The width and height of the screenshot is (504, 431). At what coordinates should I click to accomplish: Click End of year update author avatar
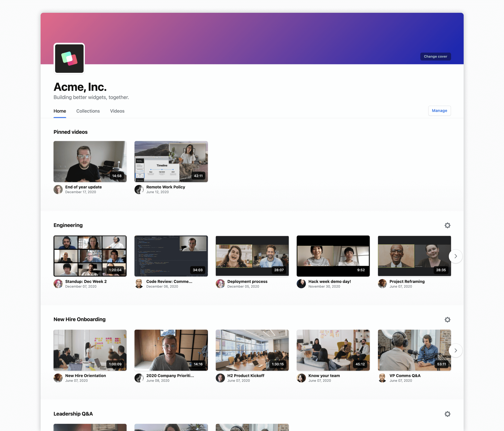point(58,189)
